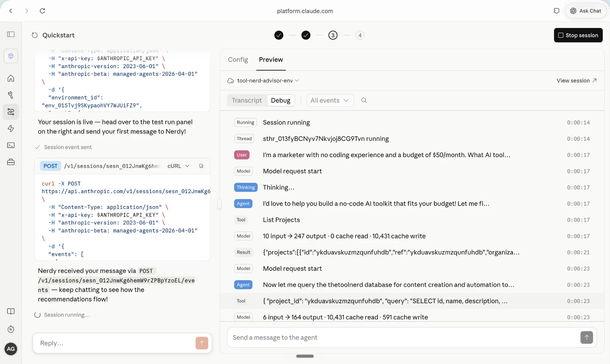Open the AG user avatar
The height and width of the screenshot is (364, 610).
[x=11, y=349]
